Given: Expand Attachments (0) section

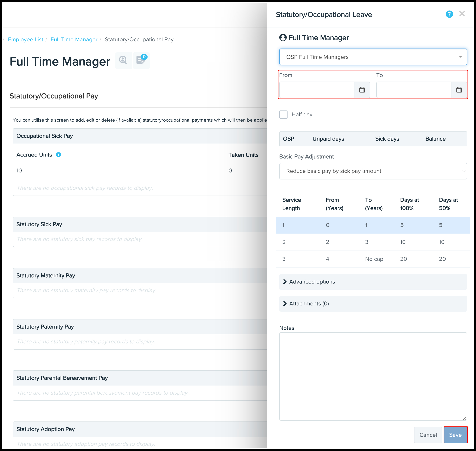Looking at the screenshot, I should click(309, 304).
